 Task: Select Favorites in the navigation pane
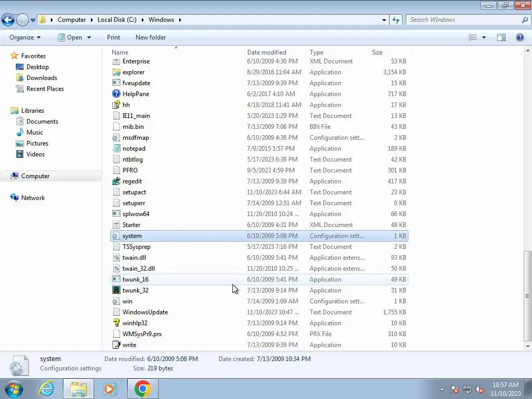(33, 56)
